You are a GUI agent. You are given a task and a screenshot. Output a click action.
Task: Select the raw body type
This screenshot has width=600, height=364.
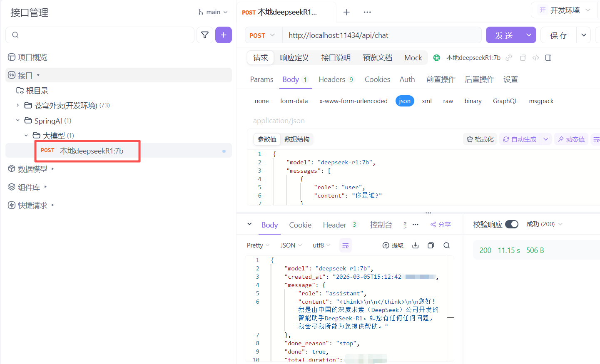click(448, 101)
